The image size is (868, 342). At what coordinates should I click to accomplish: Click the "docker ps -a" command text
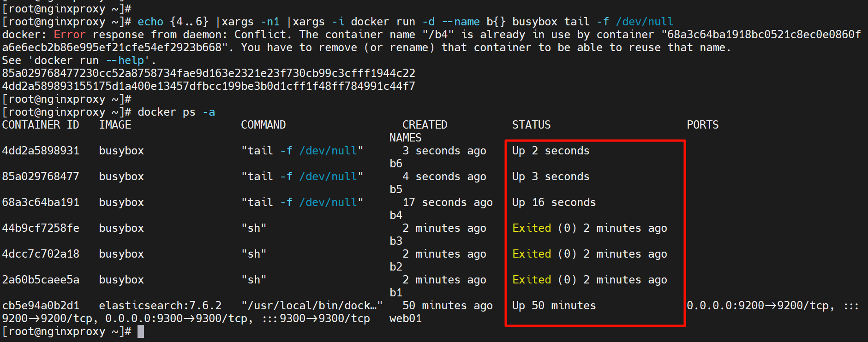[x=176, y=112]
